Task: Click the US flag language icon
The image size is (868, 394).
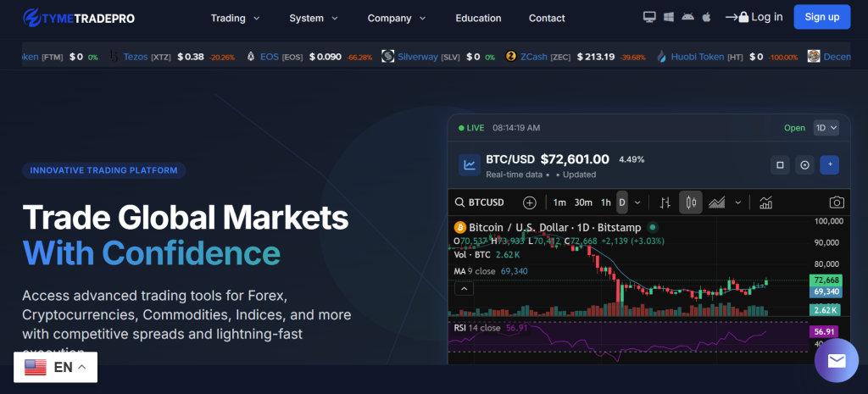Action: pyautogui.click(x=36, y=367)
